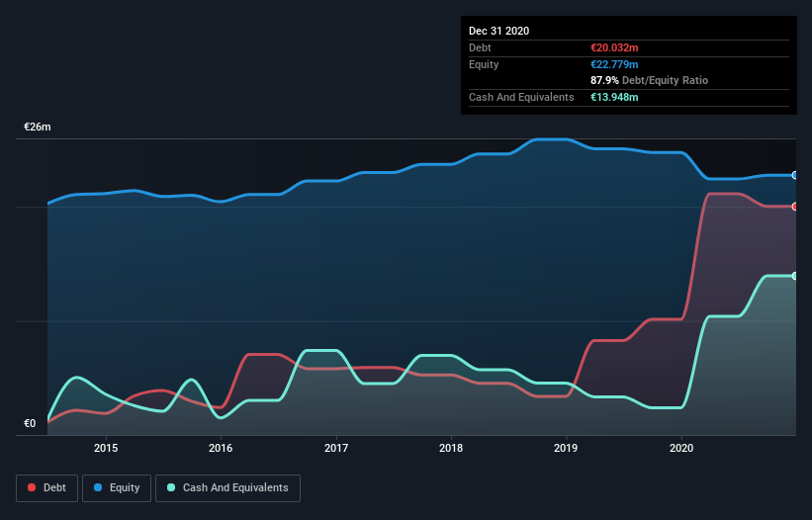
Task: Click Cash And Equivalents label in tooltip
Action: pyautogui.click(x=521, y=97)
